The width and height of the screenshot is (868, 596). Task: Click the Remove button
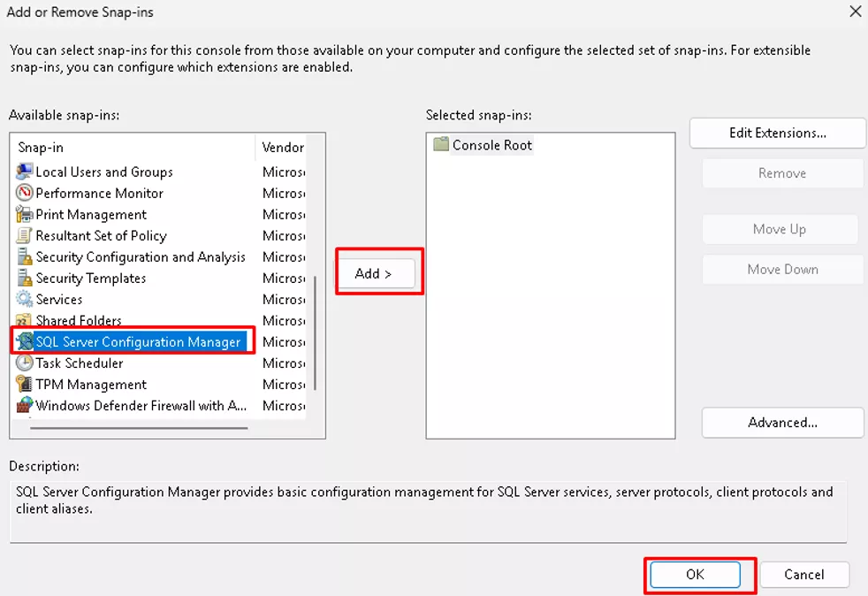[x=782, y=173]
